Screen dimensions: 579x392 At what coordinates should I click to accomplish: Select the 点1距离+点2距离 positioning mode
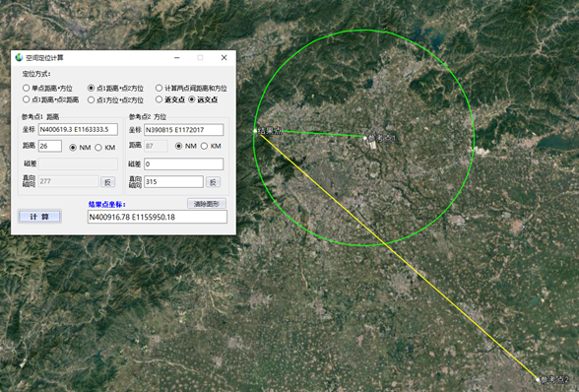point(50,99)
